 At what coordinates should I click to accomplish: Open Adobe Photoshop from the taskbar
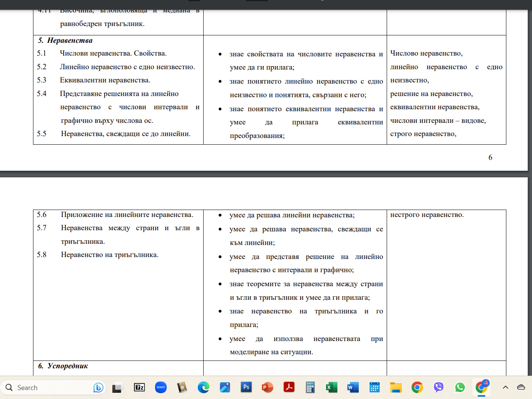click(246, 387)
